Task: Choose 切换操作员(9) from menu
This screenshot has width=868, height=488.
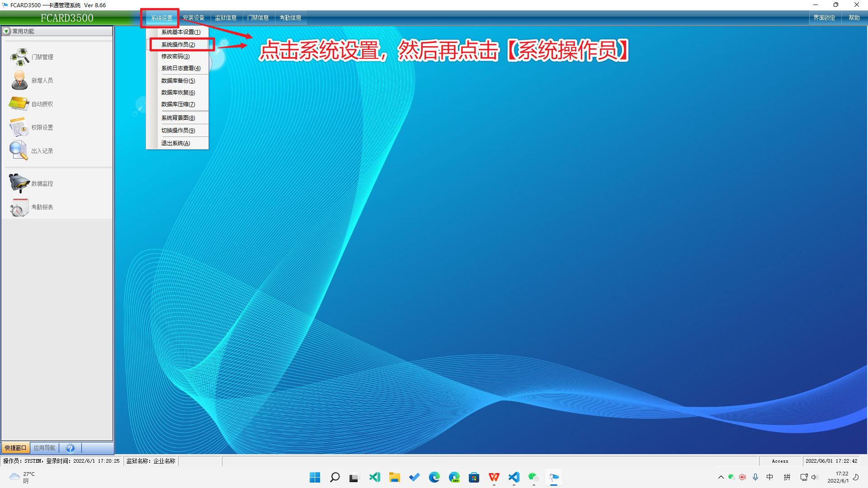Action: (178, 131)
